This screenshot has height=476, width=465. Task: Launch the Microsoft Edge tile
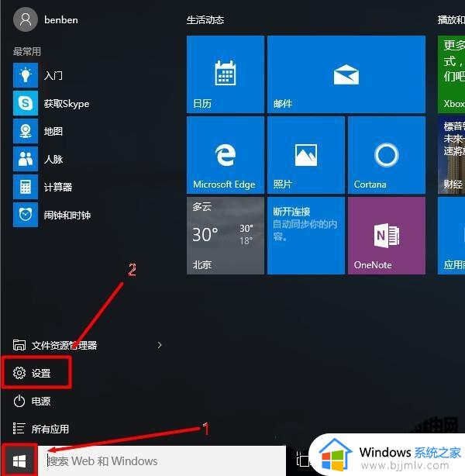[x=226, y=155]
